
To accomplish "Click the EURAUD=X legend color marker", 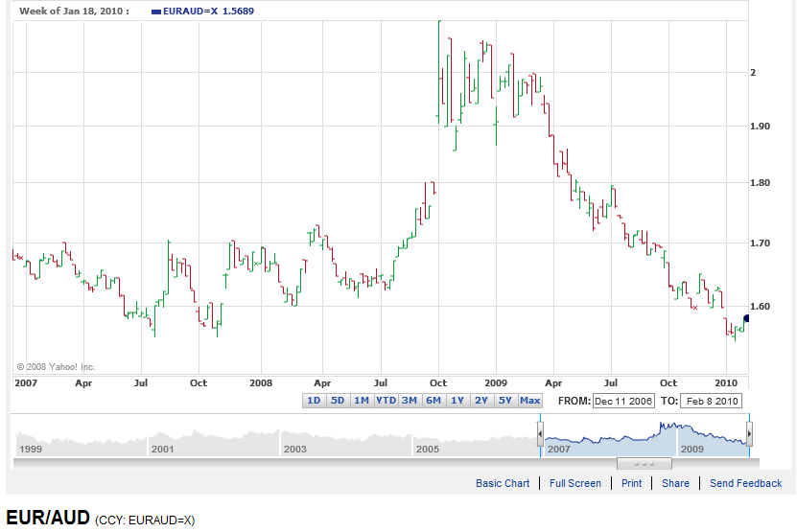I will tap(156, 12).
